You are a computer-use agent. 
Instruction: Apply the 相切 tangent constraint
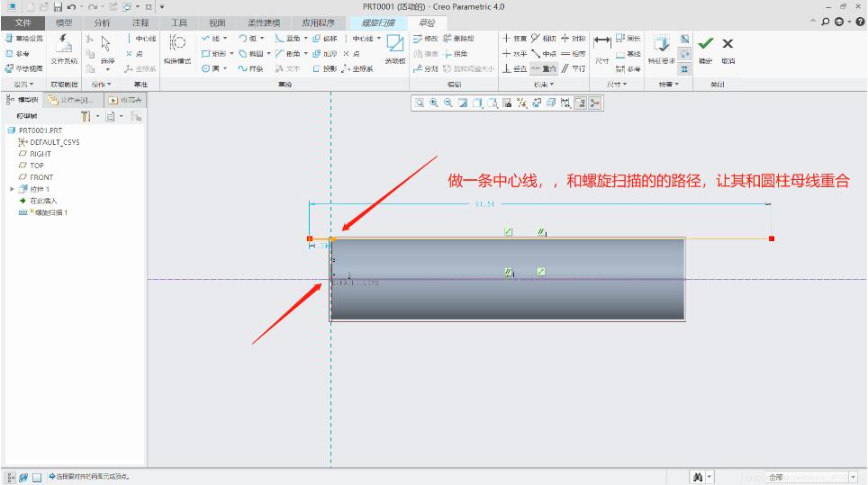tap(543, 38)
